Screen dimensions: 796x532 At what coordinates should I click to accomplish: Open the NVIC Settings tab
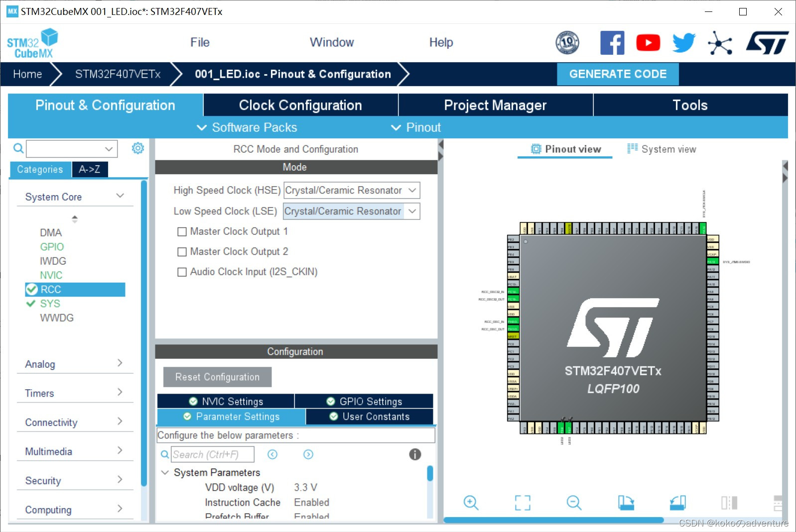[226, 401]
